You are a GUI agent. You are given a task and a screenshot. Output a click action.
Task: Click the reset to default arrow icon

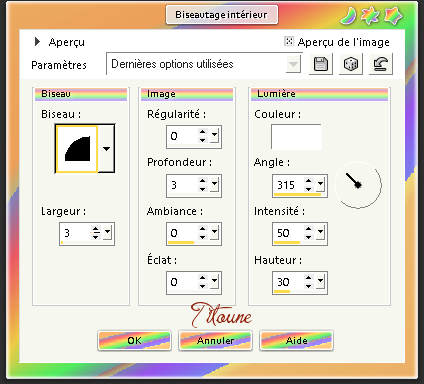tap(381, 64)
